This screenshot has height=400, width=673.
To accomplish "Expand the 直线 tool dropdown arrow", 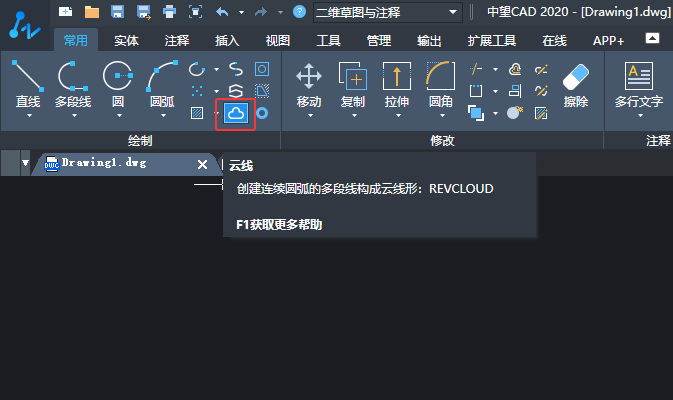I will 29,115.
